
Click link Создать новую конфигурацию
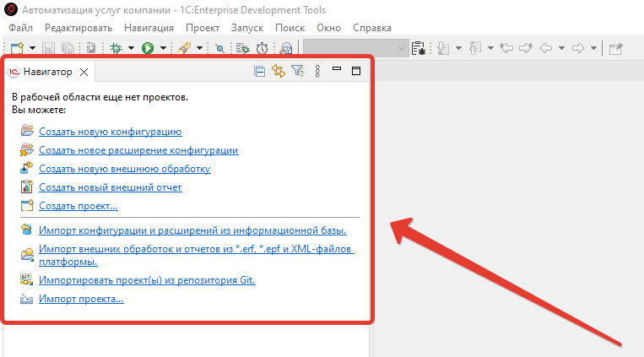click(x=110, y=132)
